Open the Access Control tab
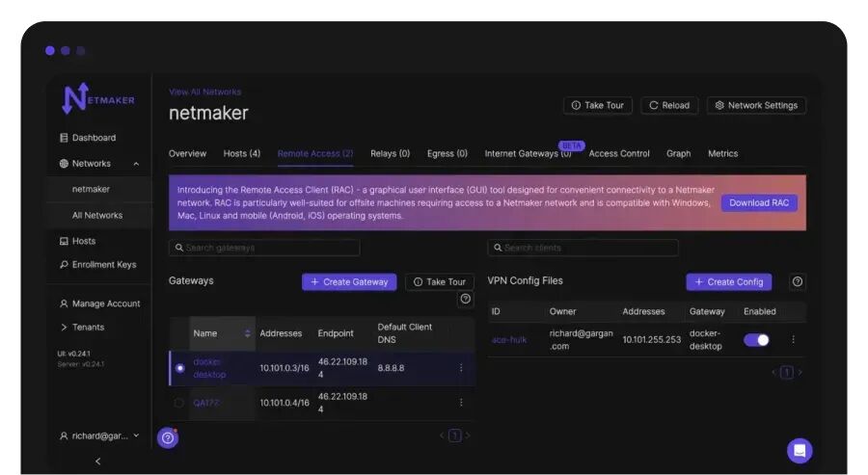This screenshot has height=475, width=868. pos(619,154)
